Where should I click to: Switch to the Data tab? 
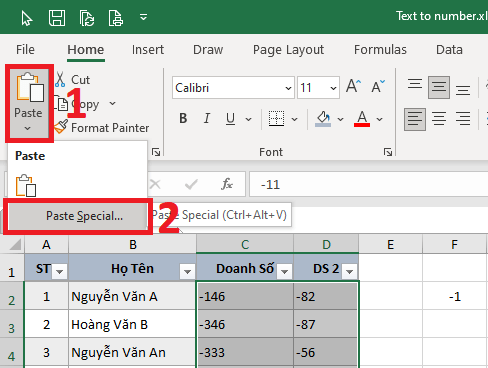[x=449, y=50]
